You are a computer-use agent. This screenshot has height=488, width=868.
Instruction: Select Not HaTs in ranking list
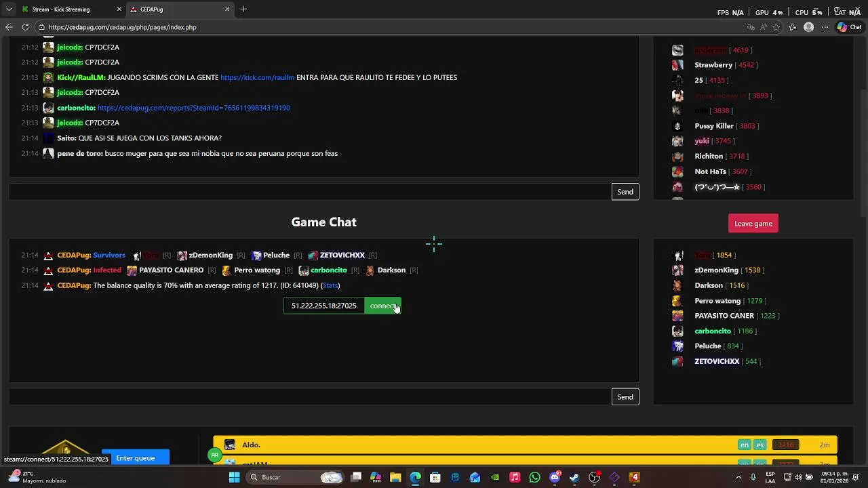710,171
